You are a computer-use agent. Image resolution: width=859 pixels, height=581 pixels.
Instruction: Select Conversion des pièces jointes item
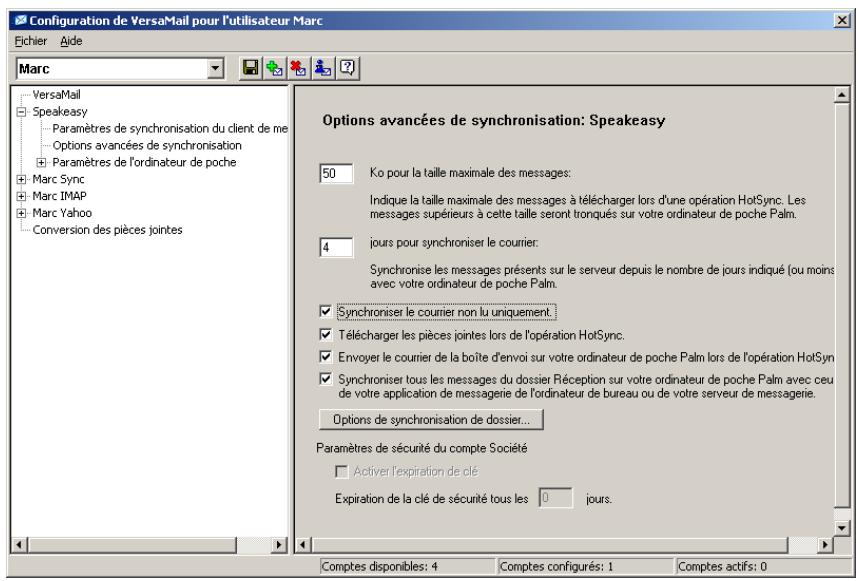[107, 230]
